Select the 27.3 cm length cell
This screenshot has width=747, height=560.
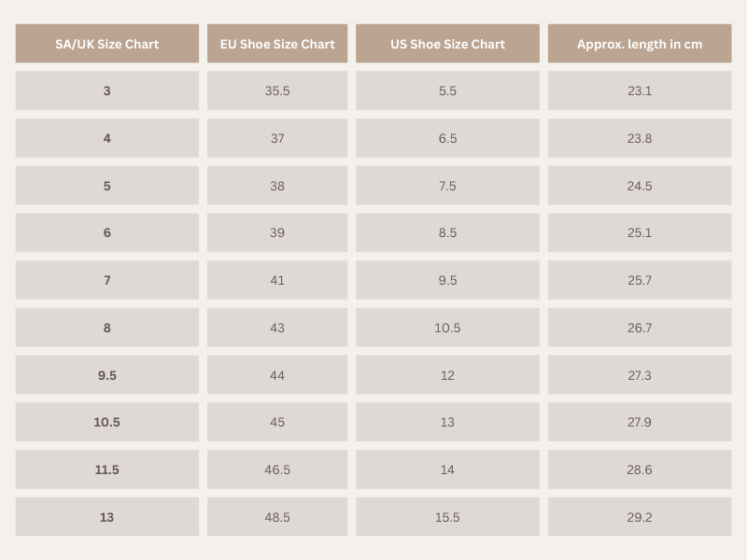(640, 375)
